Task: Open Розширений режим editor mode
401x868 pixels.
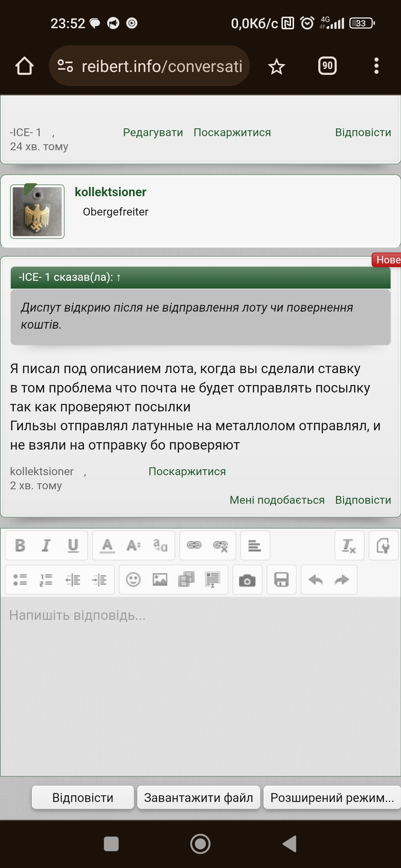Action: point(332,797)
